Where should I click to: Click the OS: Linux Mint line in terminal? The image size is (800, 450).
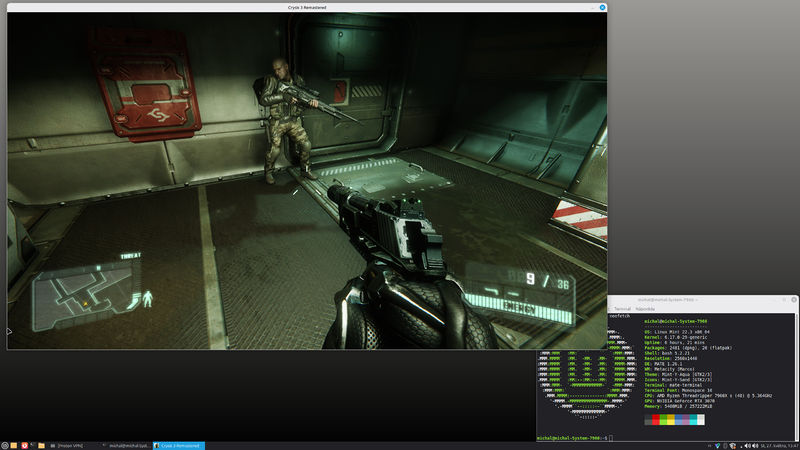pos(677,332)
